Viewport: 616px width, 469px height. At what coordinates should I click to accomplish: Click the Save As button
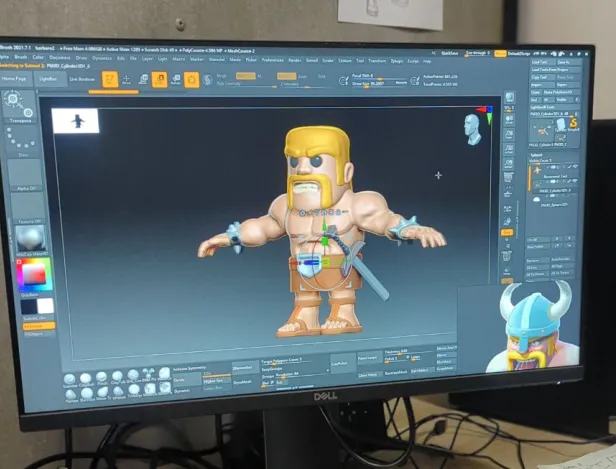567,62
